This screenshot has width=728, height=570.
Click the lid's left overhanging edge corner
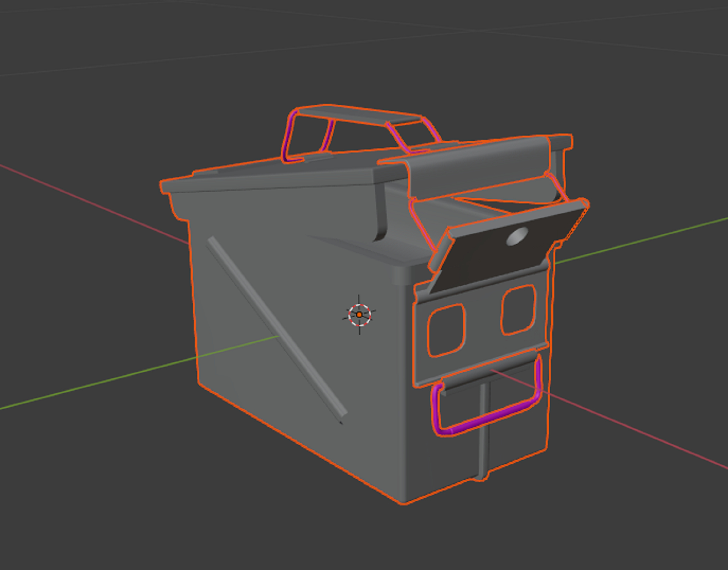point(165,187)
